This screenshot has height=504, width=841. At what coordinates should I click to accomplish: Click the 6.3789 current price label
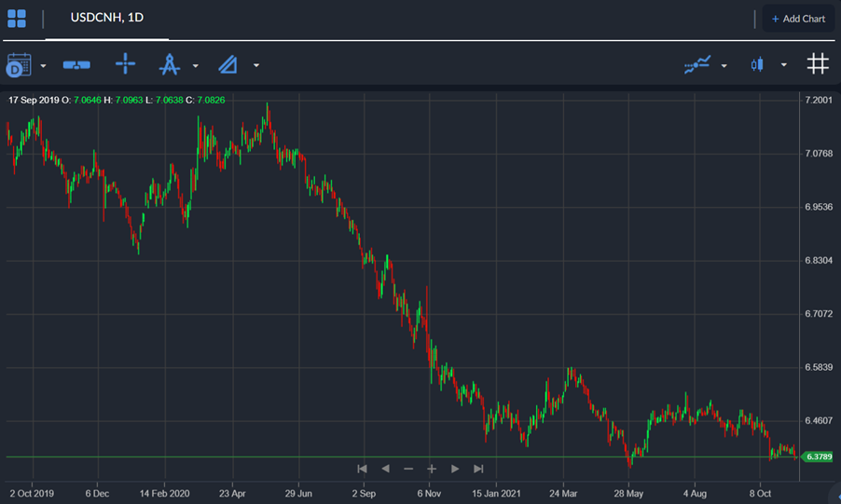(818, 456)
